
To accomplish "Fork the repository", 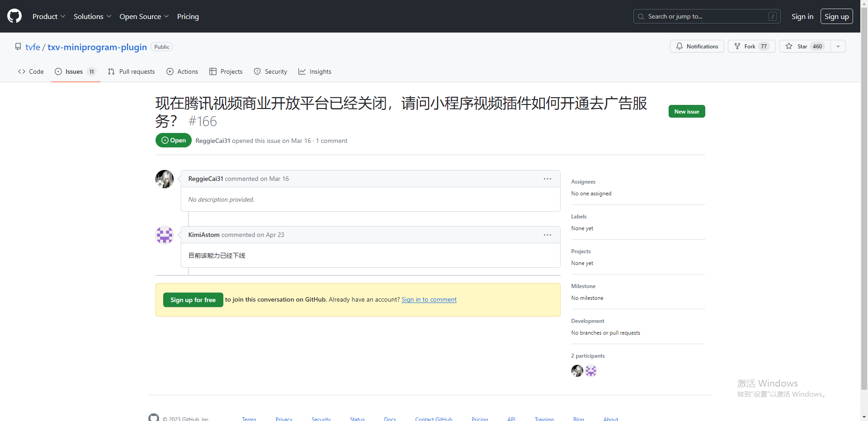I will (x=751, y=46).
